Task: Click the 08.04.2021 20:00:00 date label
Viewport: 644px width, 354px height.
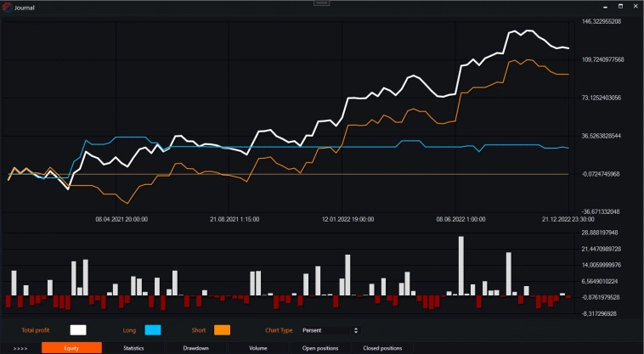Action: [x=121, y=219]
